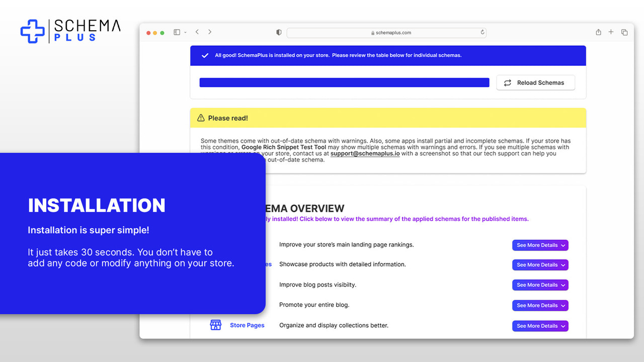
Task: Click 'Showcase products with detailed information.' text
Action: (343, 264)
